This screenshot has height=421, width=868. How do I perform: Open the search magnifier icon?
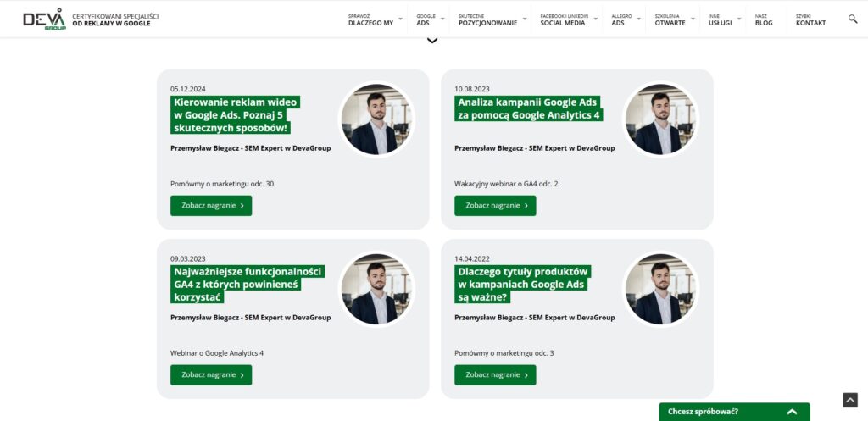pos(853,19)
